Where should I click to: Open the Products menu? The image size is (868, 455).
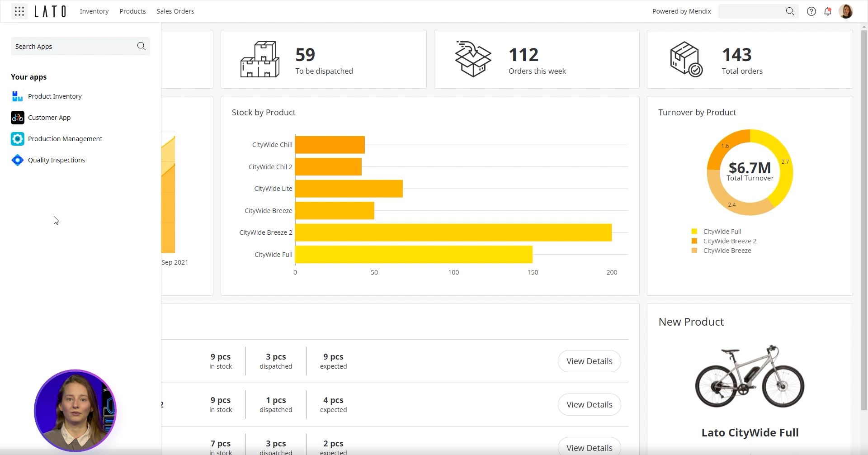pos(132,11)
